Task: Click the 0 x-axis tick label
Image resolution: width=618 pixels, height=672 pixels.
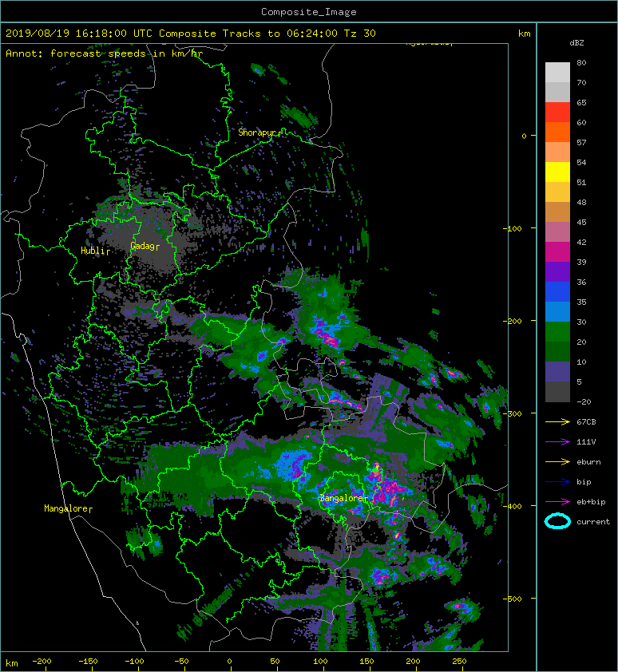Action: click(229, 662)
